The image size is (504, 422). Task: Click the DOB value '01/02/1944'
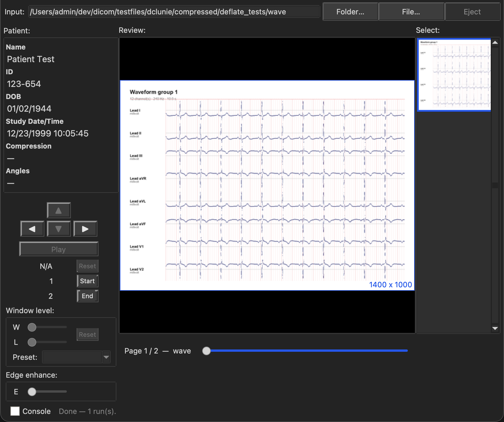(x=29, y=109)
